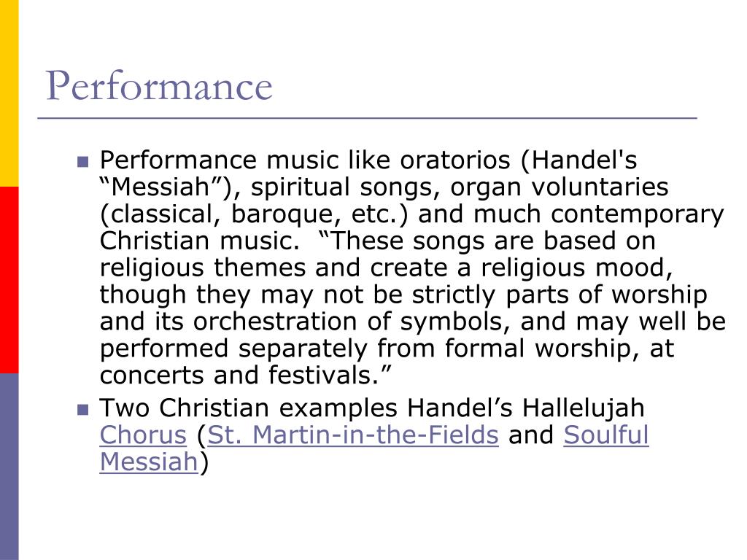Open the Soulful hyperlink text
Image resolution: width=747 pixels, height=560 pixels.
click(x=606, y=435)
